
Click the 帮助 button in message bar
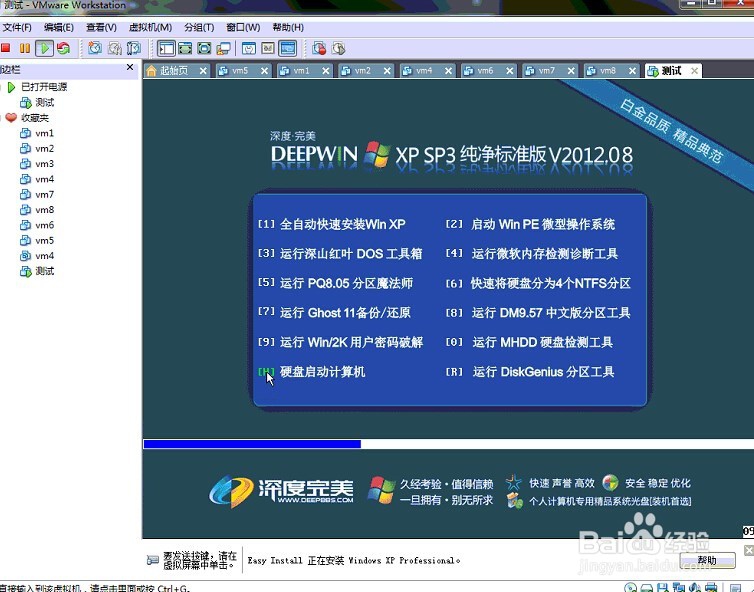(x=707, y=560)
